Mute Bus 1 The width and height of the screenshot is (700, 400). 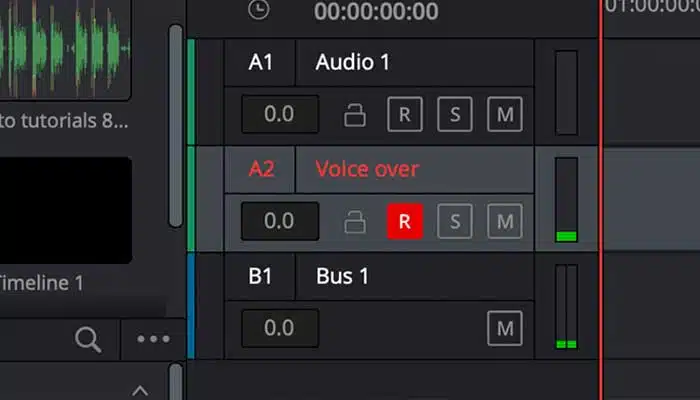tap(505, 329)
